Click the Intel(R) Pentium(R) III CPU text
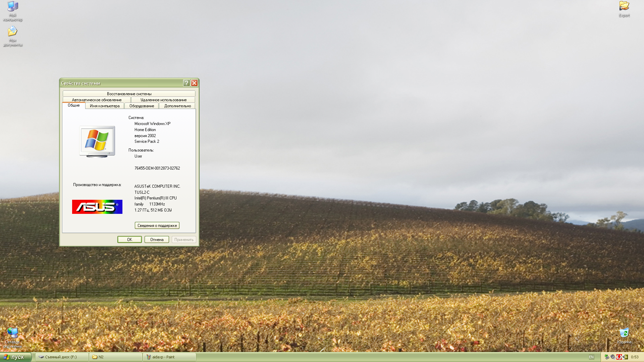 156,198
